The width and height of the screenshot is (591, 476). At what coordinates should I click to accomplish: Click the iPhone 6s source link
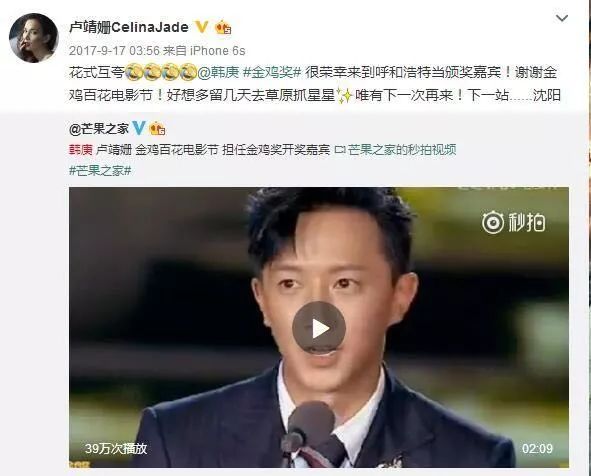[x=217, y=51]
